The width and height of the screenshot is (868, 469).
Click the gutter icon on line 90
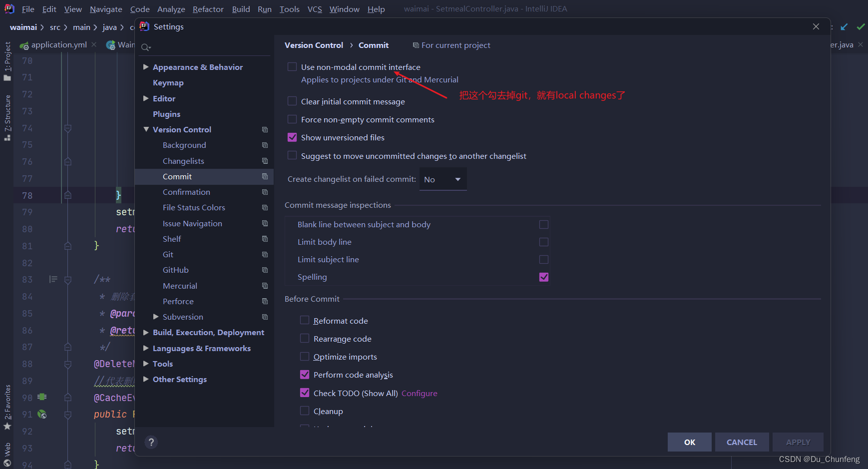tap(42, 397)
